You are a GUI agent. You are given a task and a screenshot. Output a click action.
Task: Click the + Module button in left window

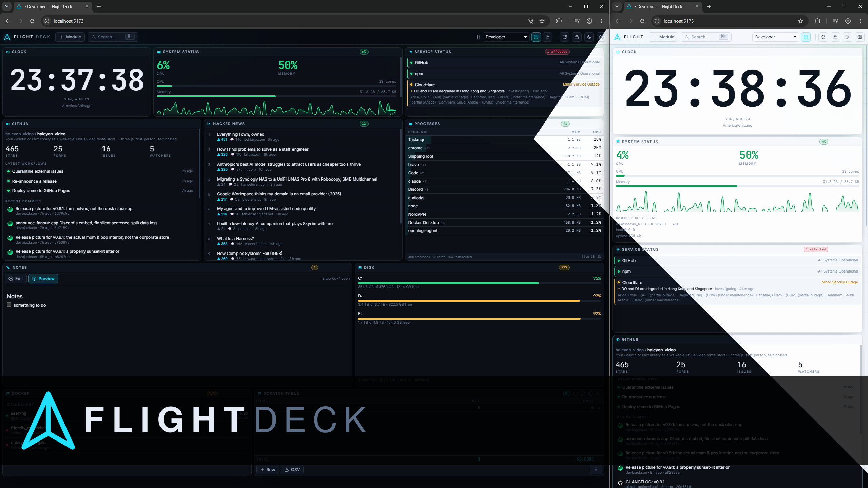tap(70, 37)
